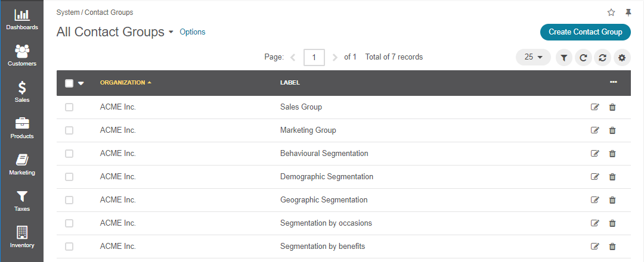Click the page number input field
The image size is (644, 262).
tap(314, 57)
